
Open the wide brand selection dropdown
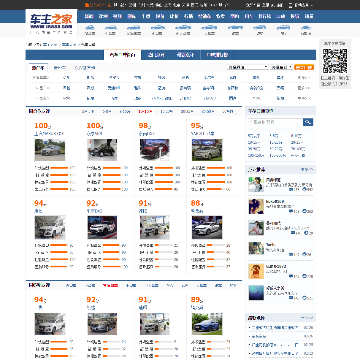click(248, 67)
